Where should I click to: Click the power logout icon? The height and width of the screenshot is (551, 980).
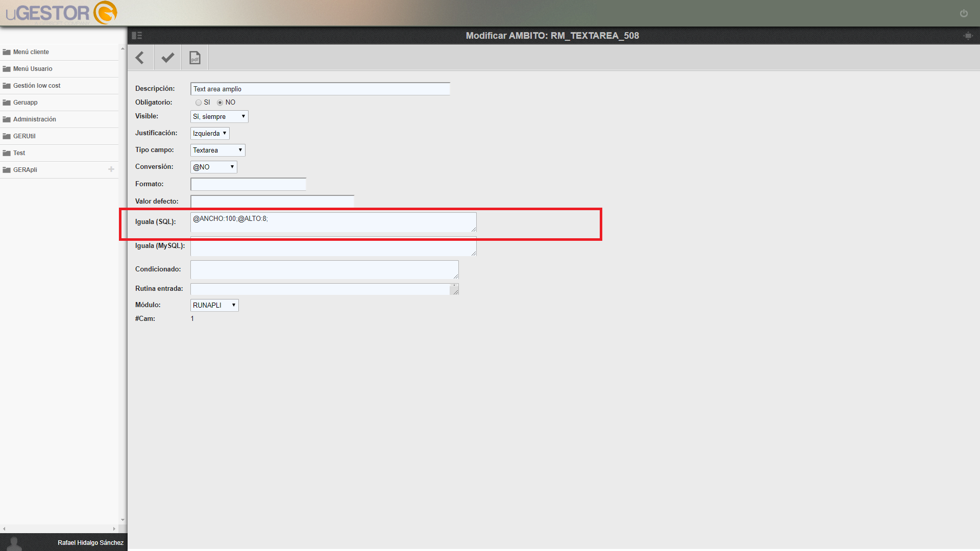pos(964,13)
